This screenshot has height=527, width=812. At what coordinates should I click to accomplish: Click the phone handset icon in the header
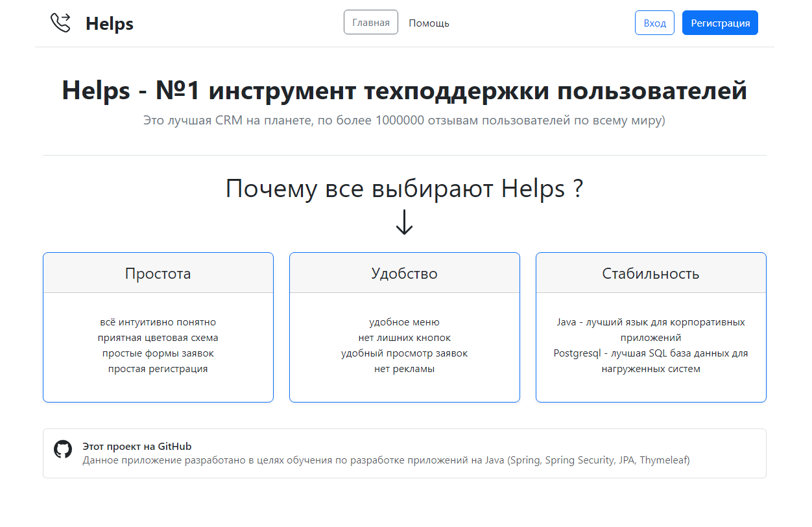[60, 22]
